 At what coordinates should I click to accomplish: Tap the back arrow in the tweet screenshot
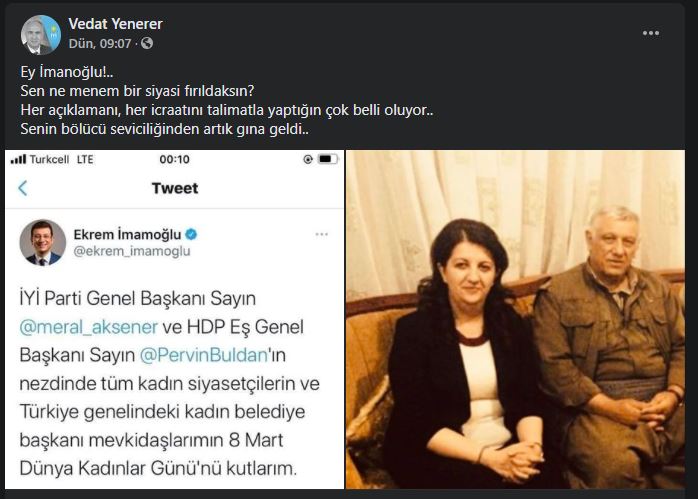pos(23,188)
